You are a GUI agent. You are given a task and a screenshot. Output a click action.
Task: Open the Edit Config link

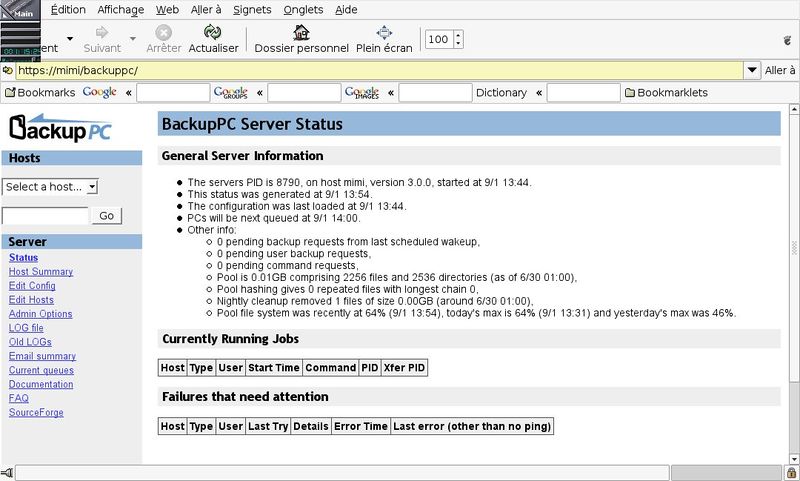(33, 286)
